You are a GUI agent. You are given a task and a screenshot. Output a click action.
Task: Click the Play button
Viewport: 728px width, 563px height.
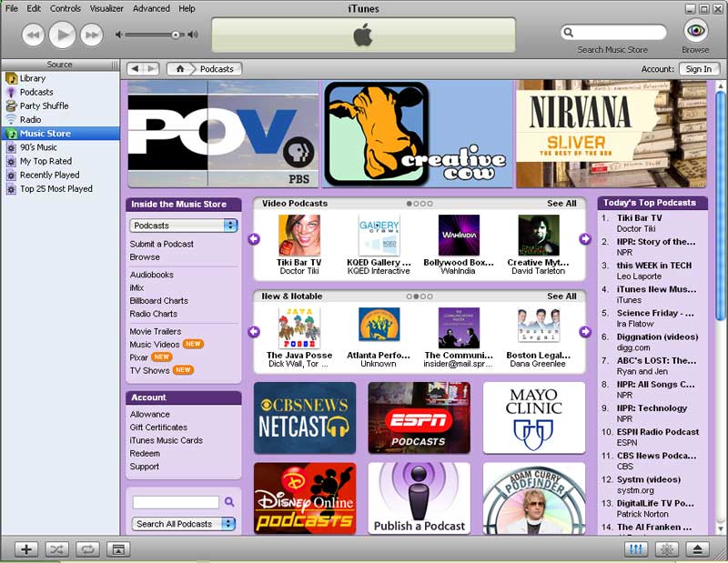click(x=62, y=35)
